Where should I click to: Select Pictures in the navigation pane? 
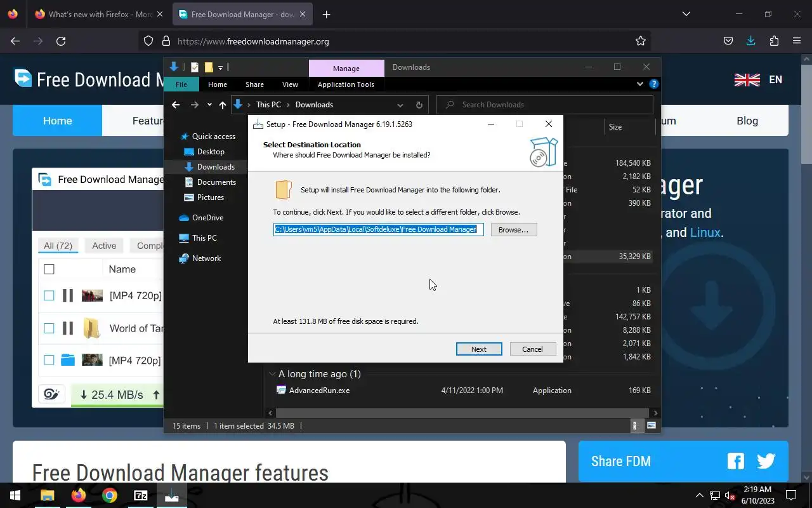[211, 197]
